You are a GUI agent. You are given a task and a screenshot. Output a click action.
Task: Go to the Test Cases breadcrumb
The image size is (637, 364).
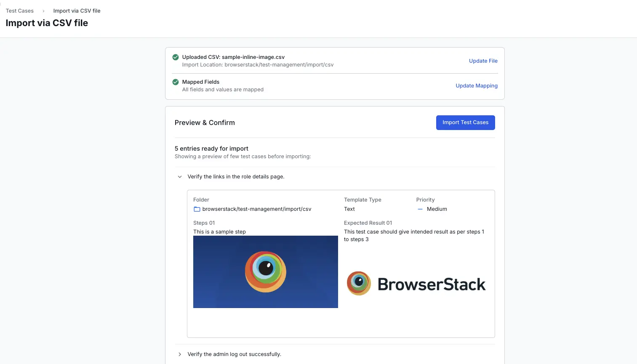pos(20,11)
